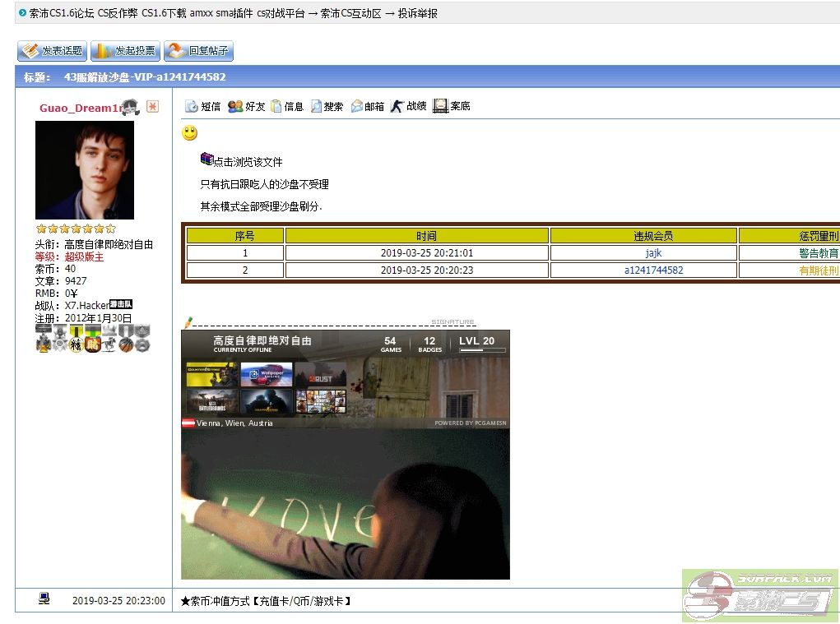
Task: Send a private message via 短信 icon
Action: [202, 106]
